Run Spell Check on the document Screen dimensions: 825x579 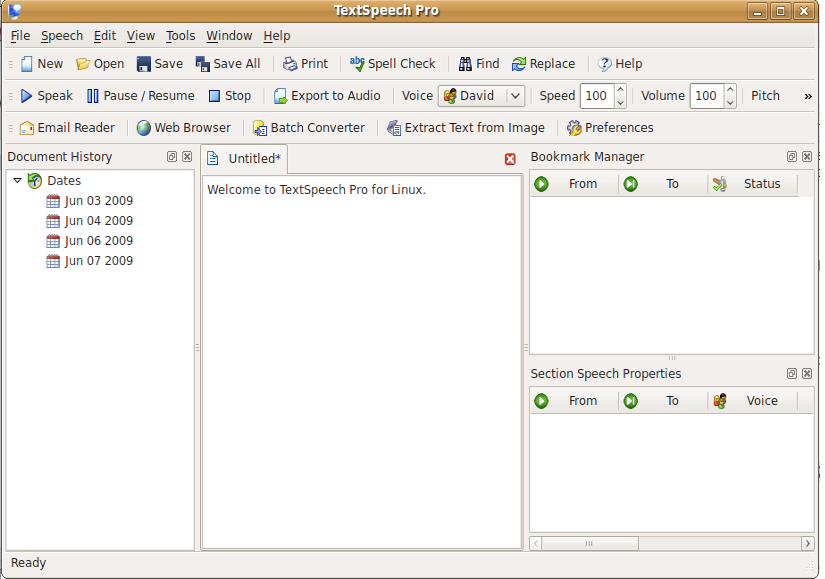(392, 63)
